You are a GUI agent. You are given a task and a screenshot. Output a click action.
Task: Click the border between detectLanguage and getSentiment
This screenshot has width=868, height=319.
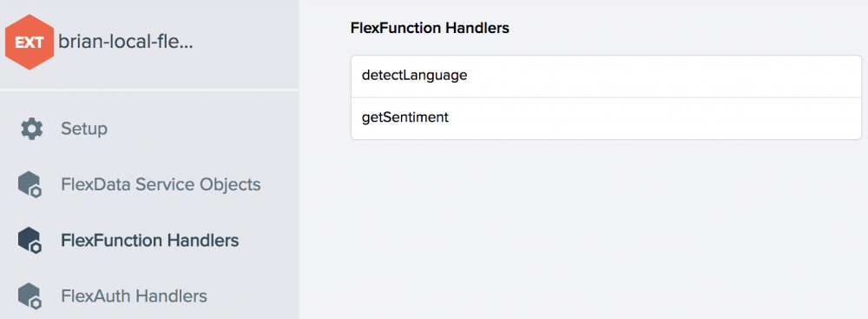[606, 97]
